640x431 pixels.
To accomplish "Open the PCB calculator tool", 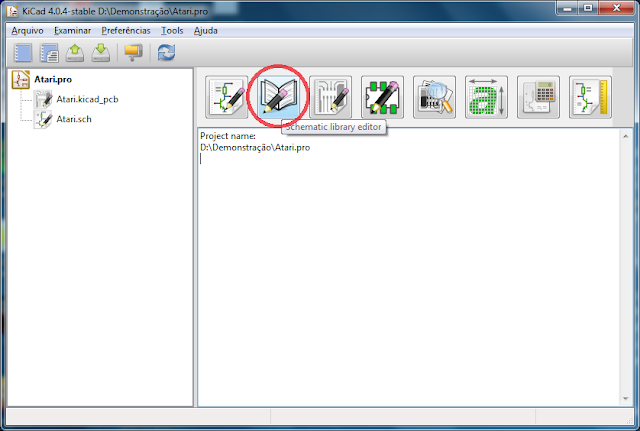I will (x=538, y=97).
